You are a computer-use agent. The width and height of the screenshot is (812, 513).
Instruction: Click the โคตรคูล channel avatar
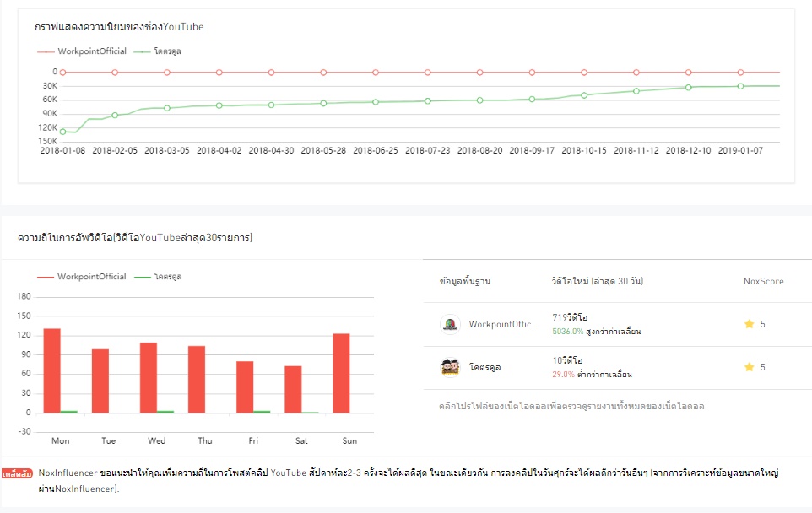tap(451, 368)
